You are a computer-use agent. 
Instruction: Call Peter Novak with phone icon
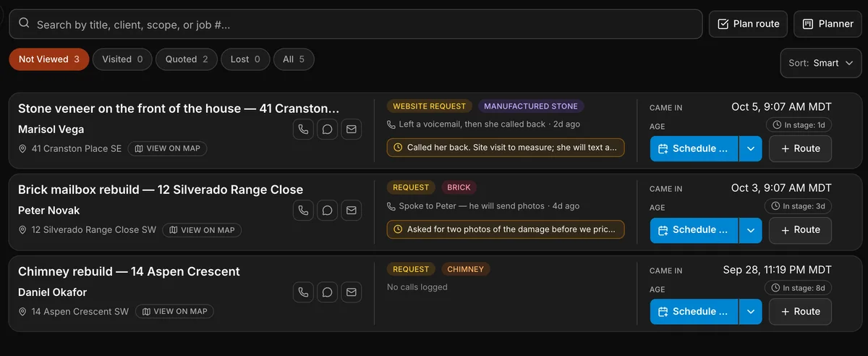303,211
